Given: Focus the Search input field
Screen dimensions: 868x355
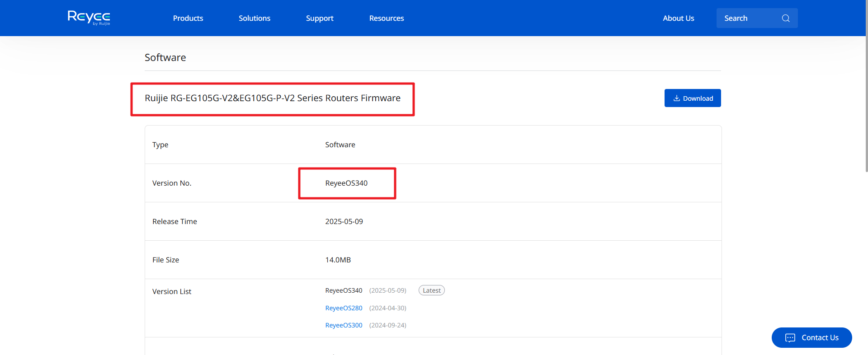Looking at the screenshot, I should [748, 18].
